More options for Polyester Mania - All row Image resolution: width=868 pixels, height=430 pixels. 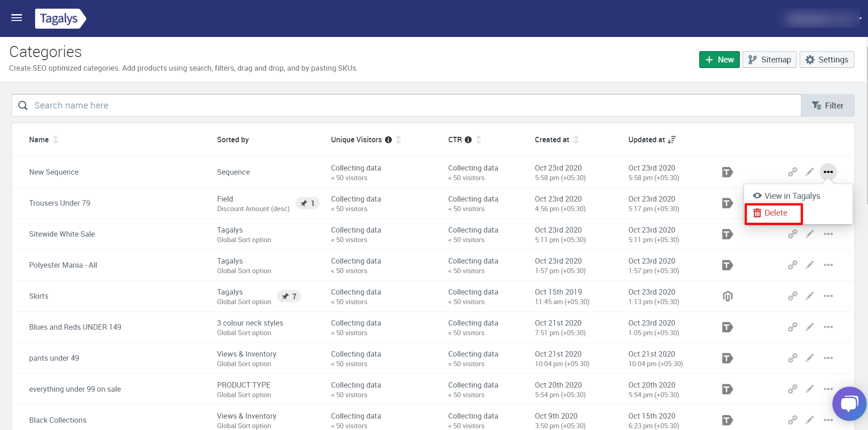tap(828, 265)
